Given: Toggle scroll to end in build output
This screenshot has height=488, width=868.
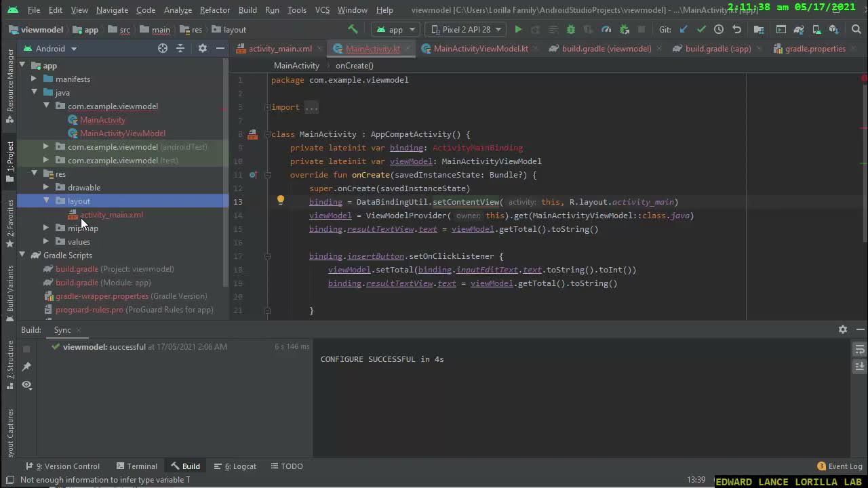Looking at the screenshot, I should (x=859, y=366).
